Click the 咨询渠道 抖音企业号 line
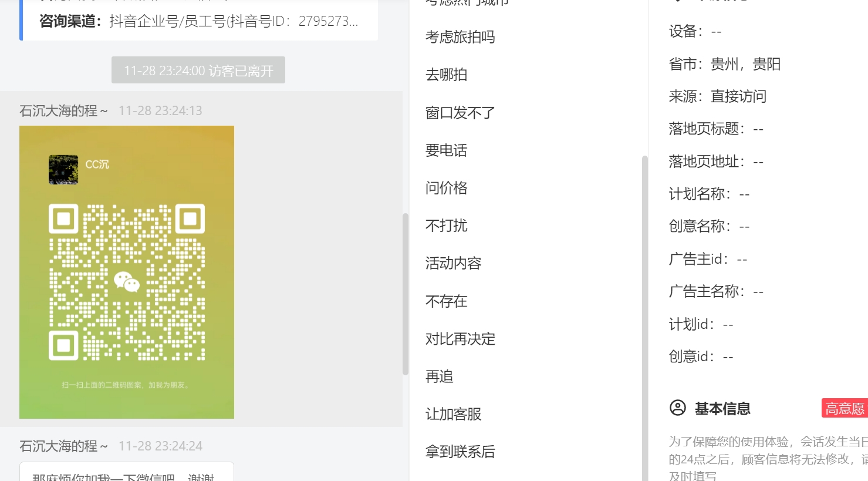The image size is (868, 481). tap(198, 21)
